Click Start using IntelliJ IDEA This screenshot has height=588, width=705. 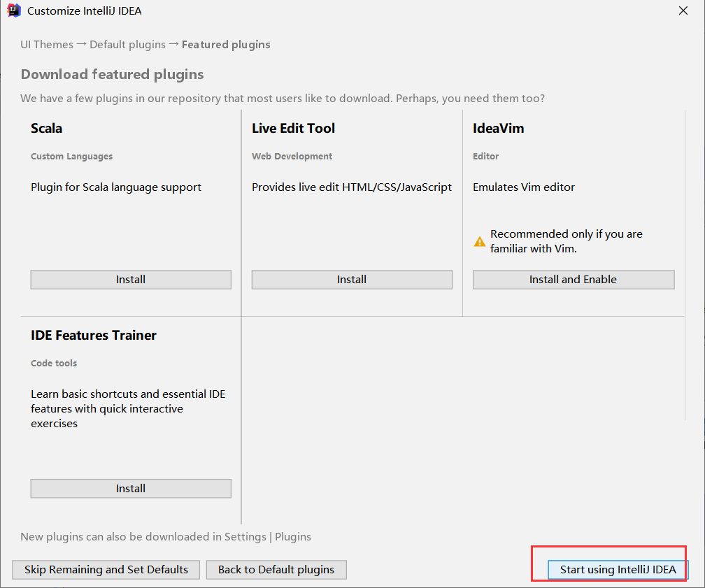pyautogui.click(x=618, y=570)
